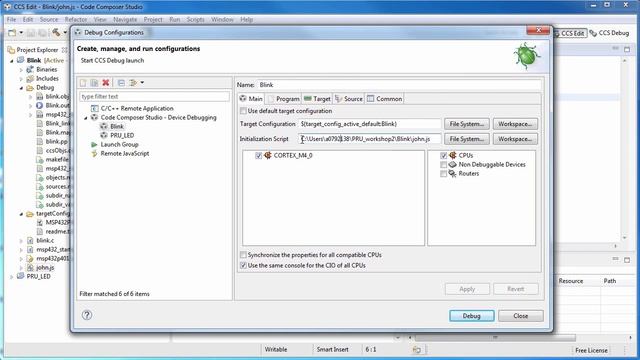
Task: Switch to the Target tab
Action: 317,99
